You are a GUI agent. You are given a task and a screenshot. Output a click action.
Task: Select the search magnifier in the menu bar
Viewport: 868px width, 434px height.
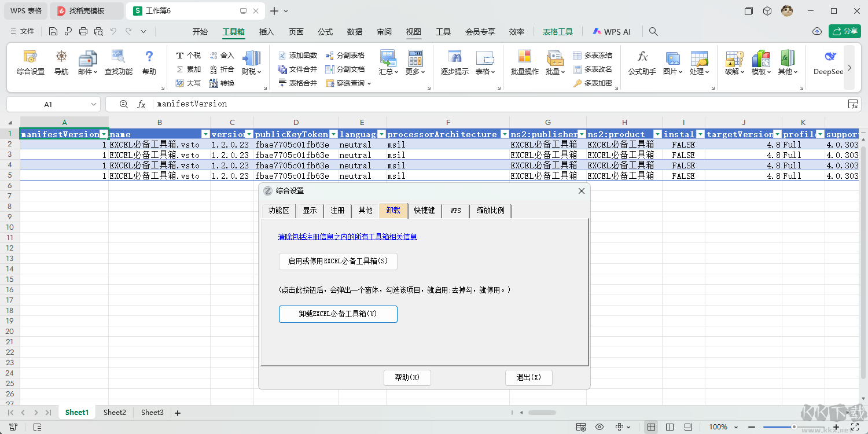(x=653, y=32)
